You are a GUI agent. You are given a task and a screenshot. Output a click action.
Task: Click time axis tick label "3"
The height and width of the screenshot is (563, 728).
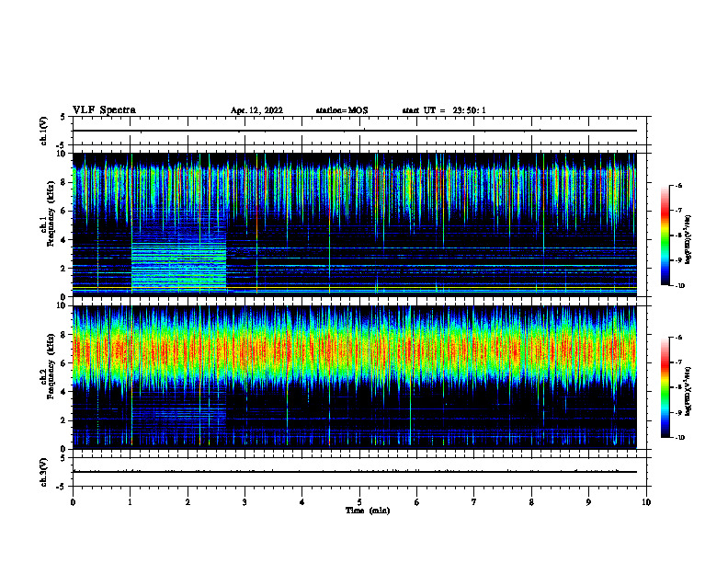pyautogui.click(x=245, y=502)
